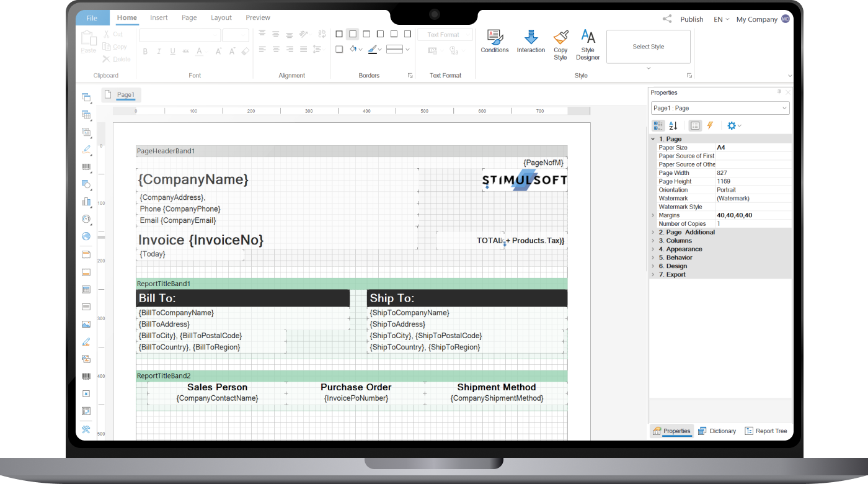Switch to events tab with lightning icon
Viewport: 868px width, 484px height.
(711, 125)
